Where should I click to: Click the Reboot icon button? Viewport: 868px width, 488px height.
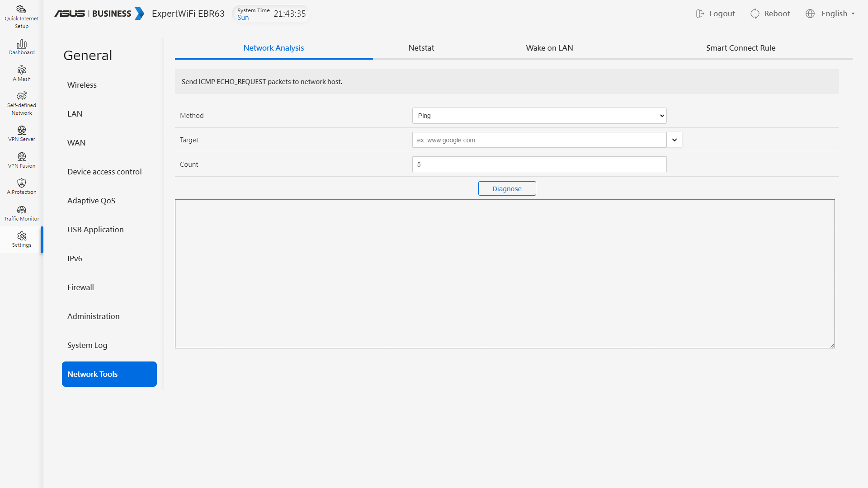click(755, 14)
